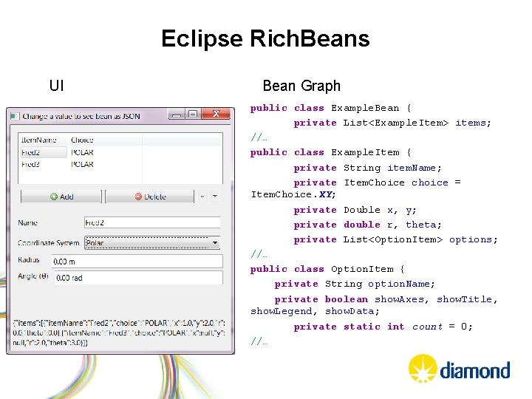This screenshot has width=532, height=399.
Task: Click the POLAR cell in Fred3 row
Action: 82,164
